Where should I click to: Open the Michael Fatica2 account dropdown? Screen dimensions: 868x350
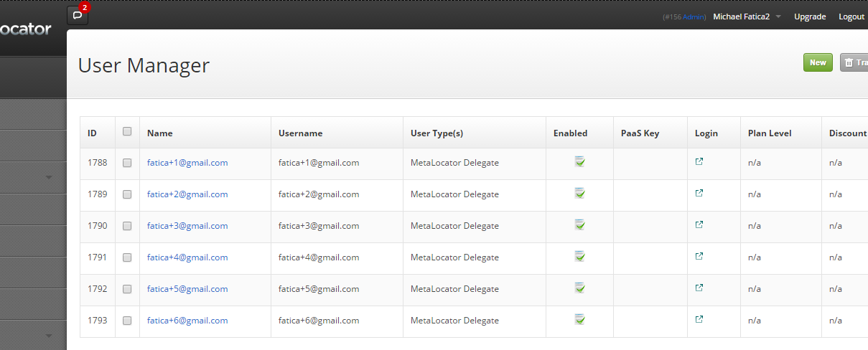click(747, 16)
